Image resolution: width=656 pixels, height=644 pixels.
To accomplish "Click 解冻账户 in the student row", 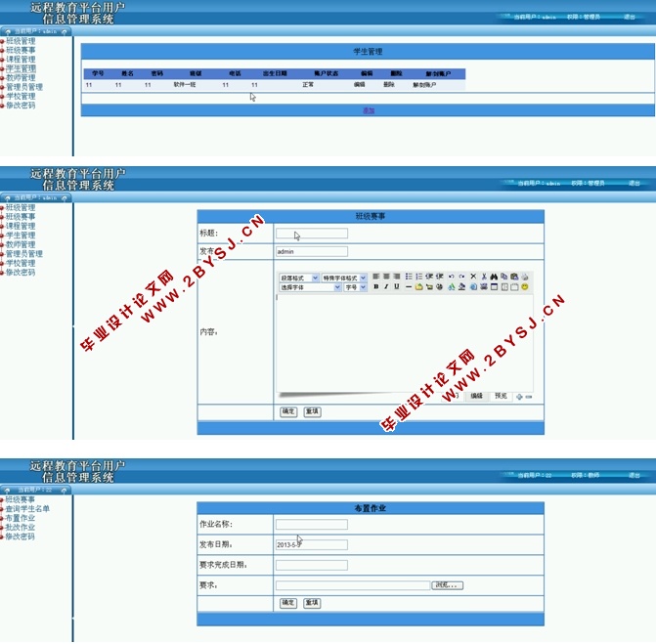I will pos(424,85).
